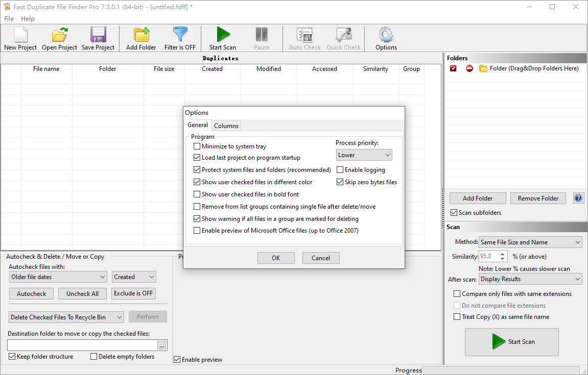Open the scan Method dropdown
This screenshot has height=375, width=588.
coord(530,242)
